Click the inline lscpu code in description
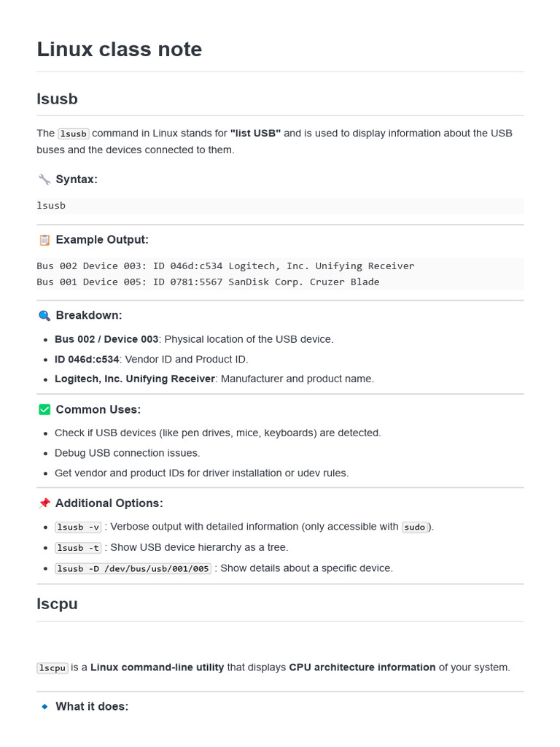Screen dimensions: 560x747 point(52,668)
